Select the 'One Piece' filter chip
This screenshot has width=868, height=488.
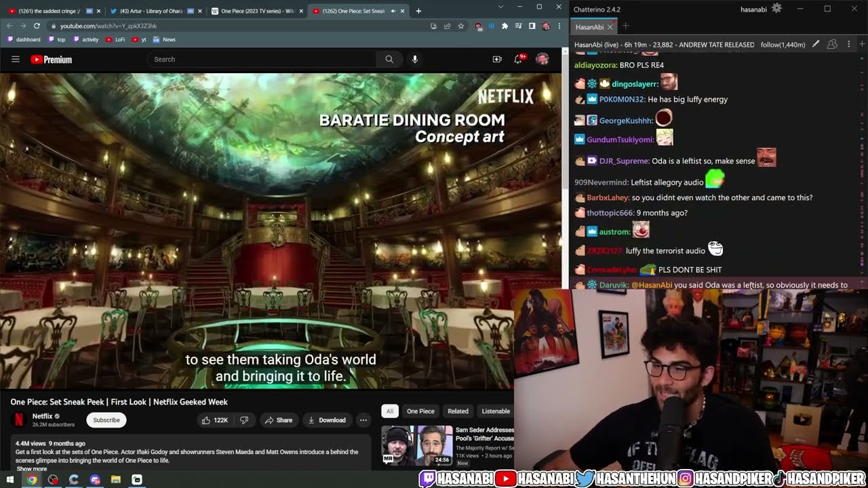[x=420, y=411]
